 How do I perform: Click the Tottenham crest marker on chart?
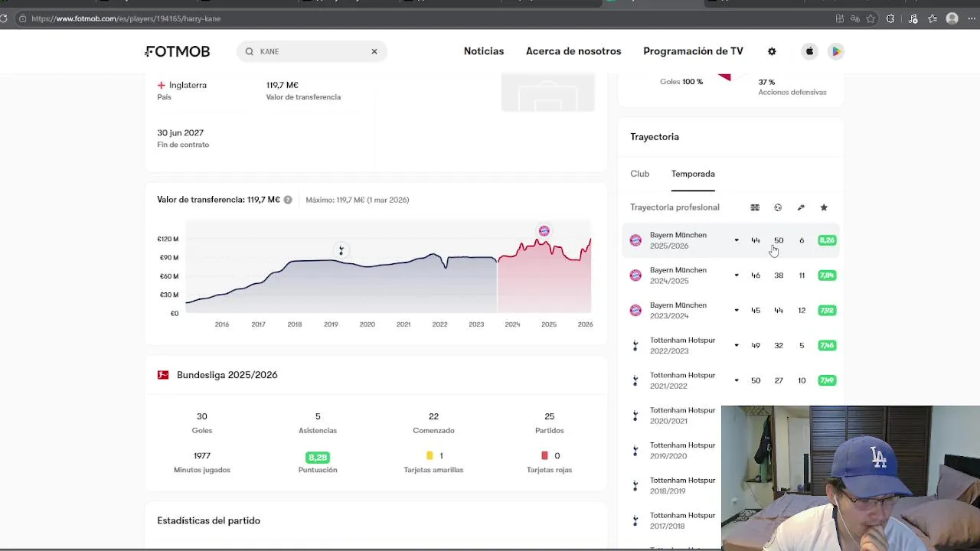pos(341,249)
